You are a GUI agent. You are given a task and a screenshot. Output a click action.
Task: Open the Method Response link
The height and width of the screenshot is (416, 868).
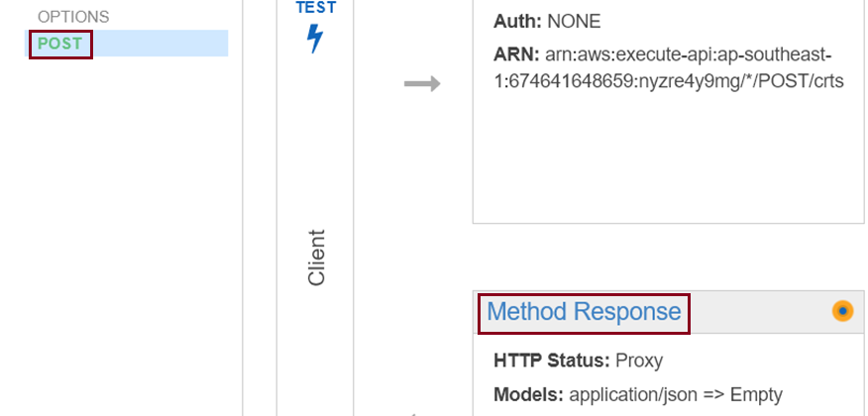click(584, 312)
